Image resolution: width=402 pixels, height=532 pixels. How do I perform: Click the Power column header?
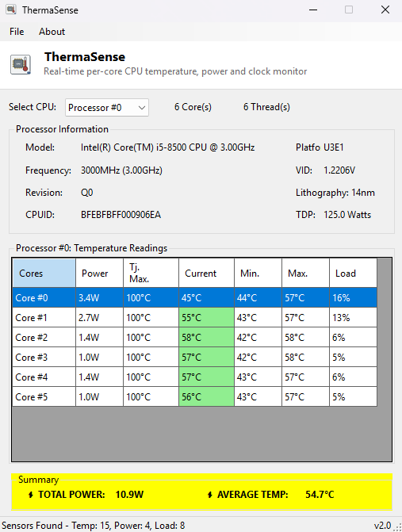[x=99, y=273]
